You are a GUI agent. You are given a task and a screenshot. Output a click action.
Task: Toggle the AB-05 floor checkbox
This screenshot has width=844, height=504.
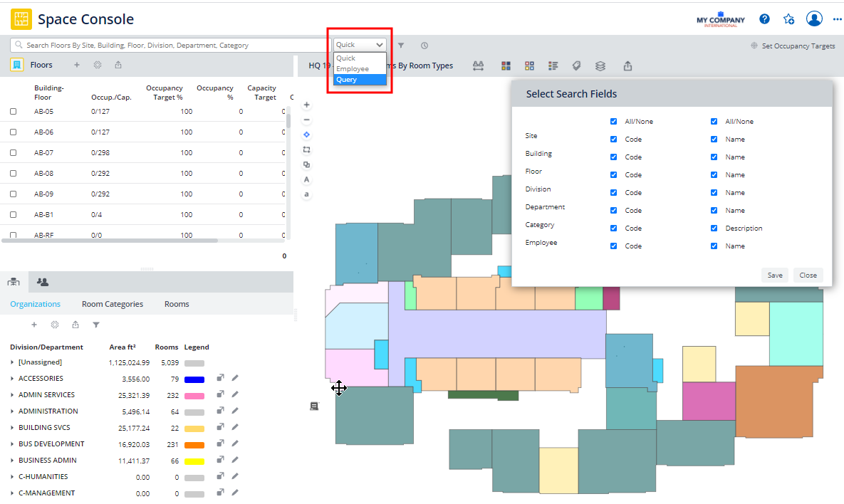[x=13, y=112]
